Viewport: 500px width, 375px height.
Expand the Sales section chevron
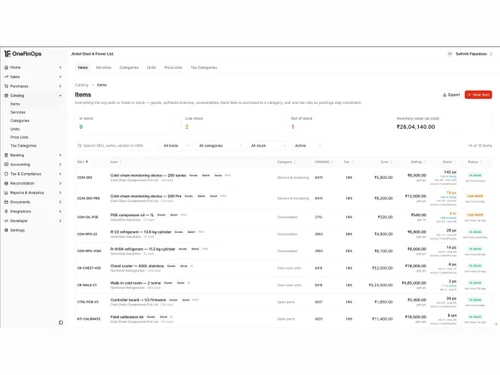pyautogui.click(x=60, y=77)
